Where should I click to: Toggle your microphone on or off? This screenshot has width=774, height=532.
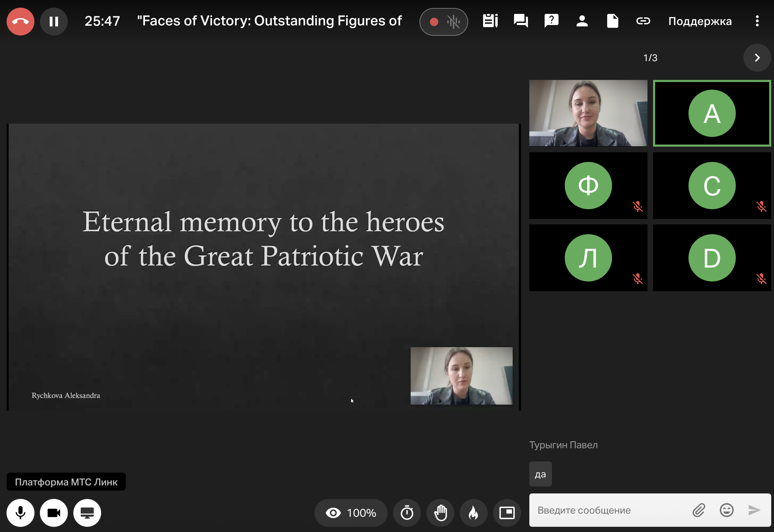[21, 513]
